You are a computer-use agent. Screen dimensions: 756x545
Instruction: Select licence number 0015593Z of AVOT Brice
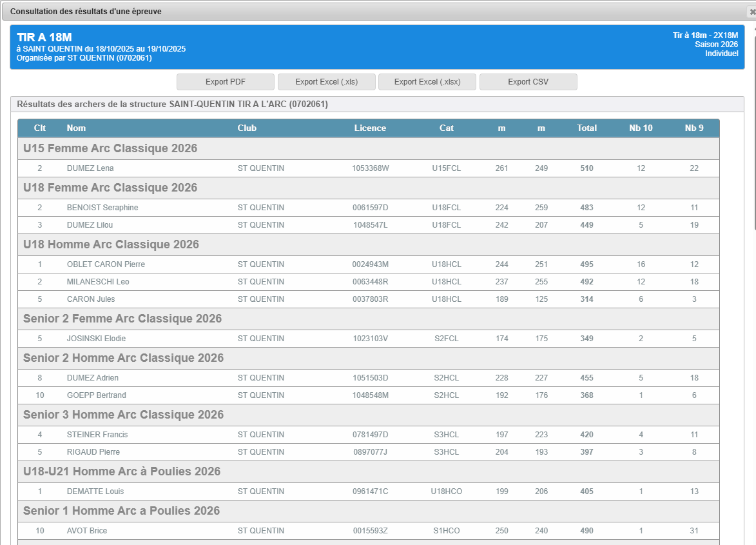pos(370,531)
